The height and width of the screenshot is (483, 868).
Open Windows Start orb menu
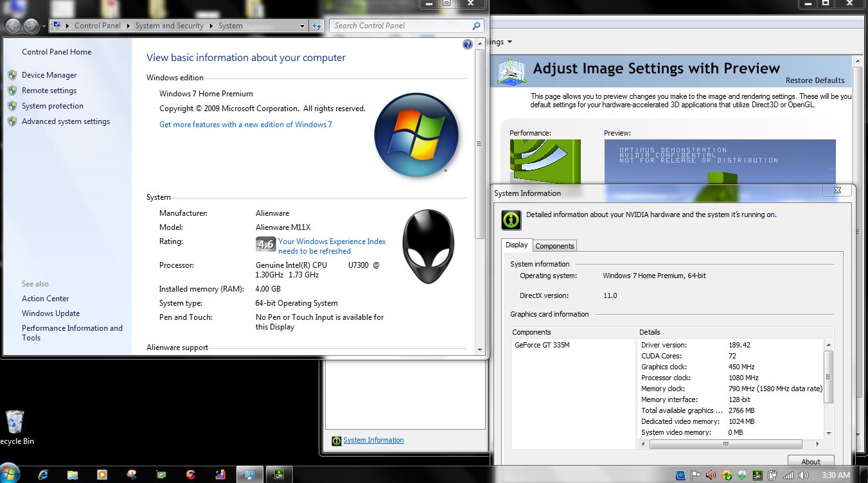tap(11, 475)
